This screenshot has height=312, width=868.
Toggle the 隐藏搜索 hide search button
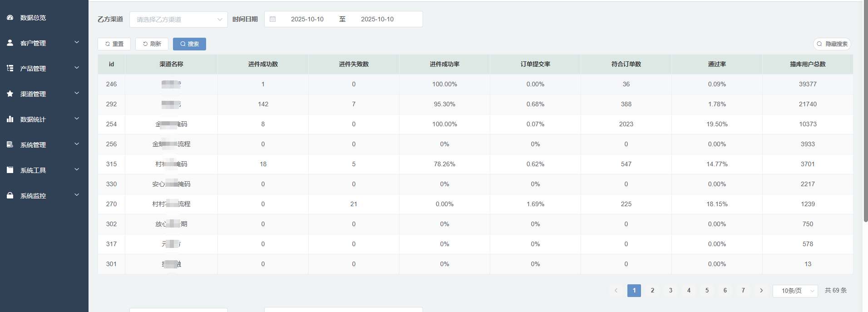[x=832, y=44]
